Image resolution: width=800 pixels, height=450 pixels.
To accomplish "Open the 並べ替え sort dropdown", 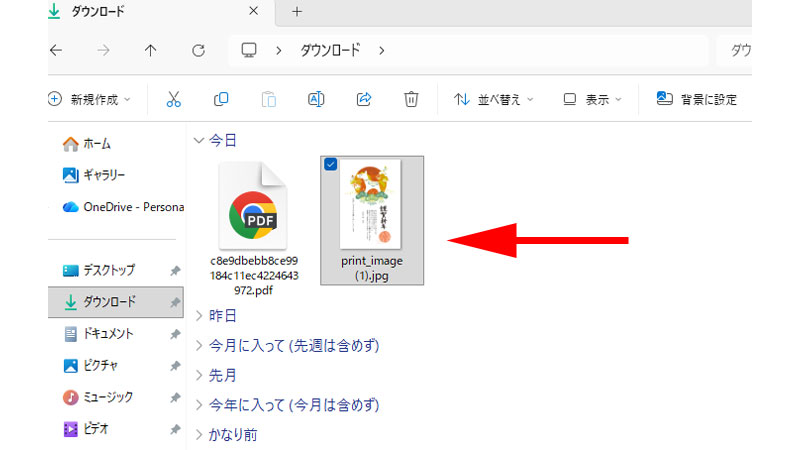I will pos(493,99).
